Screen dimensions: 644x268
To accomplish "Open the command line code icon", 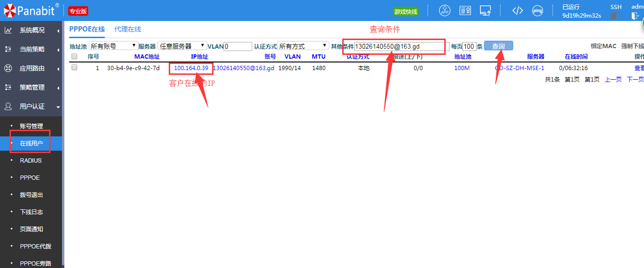I will point(517,10).
